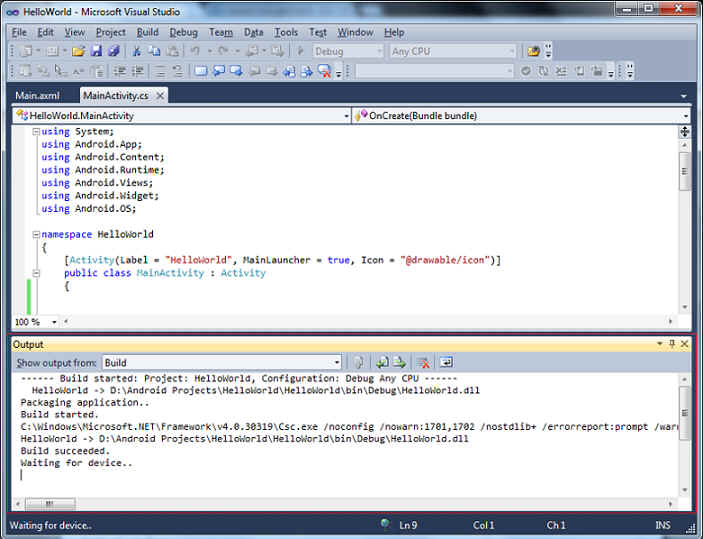This screenshot has height=539, width=703.
Task: Open the View menu
Action: (74, 32)
